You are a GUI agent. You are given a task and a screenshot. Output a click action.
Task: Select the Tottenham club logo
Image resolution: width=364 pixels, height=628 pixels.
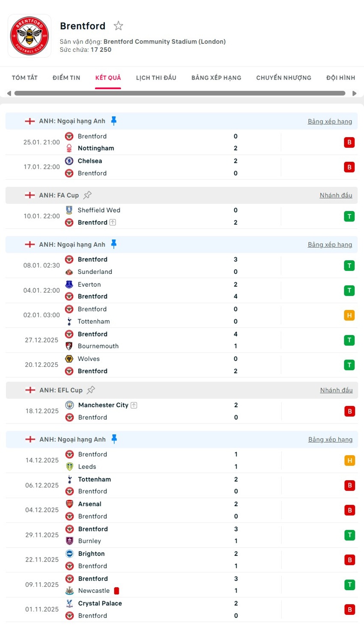(x=69, y=321)
